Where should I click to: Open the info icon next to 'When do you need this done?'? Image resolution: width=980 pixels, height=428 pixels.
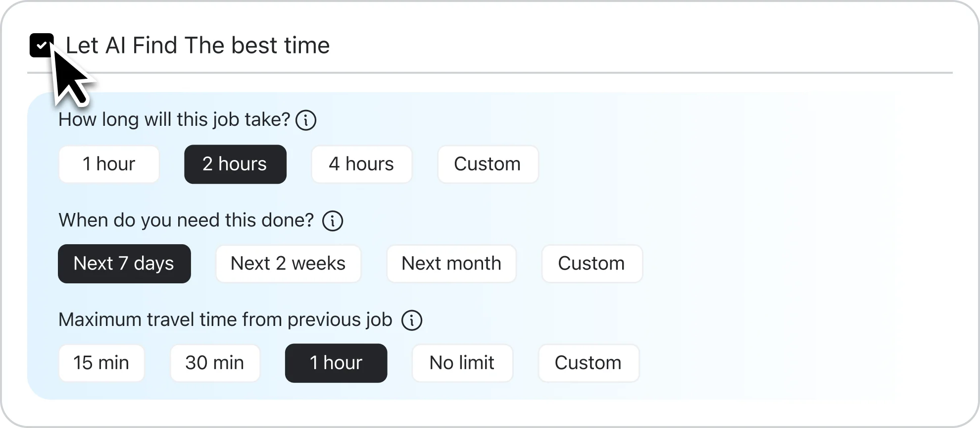[x=333, y=220]
